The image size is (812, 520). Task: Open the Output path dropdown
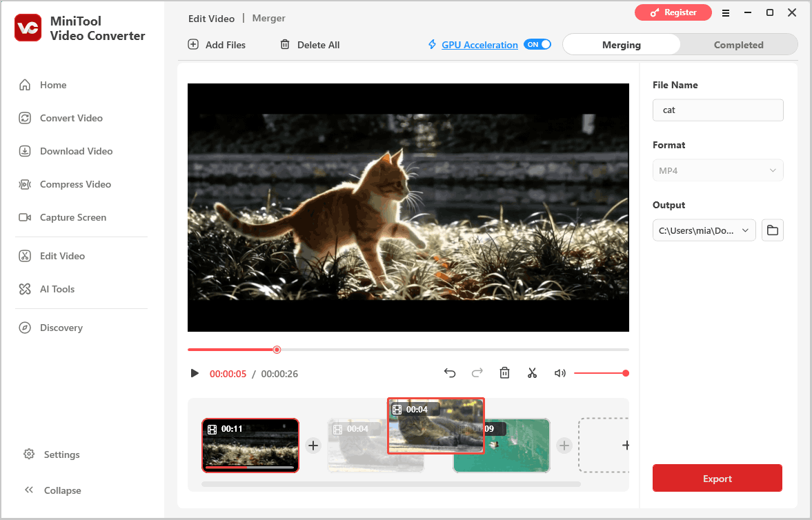pyautogui.click(x=704, y=230)
